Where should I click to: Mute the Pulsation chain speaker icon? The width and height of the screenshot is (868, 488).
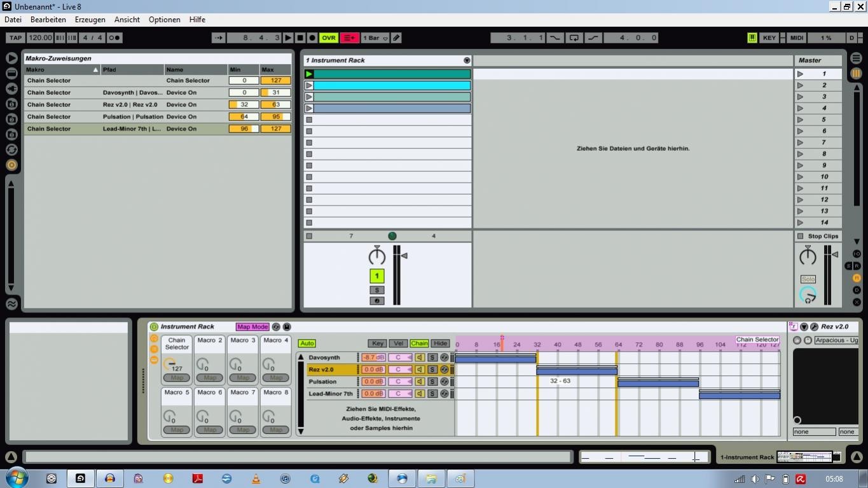pos(420,382)
